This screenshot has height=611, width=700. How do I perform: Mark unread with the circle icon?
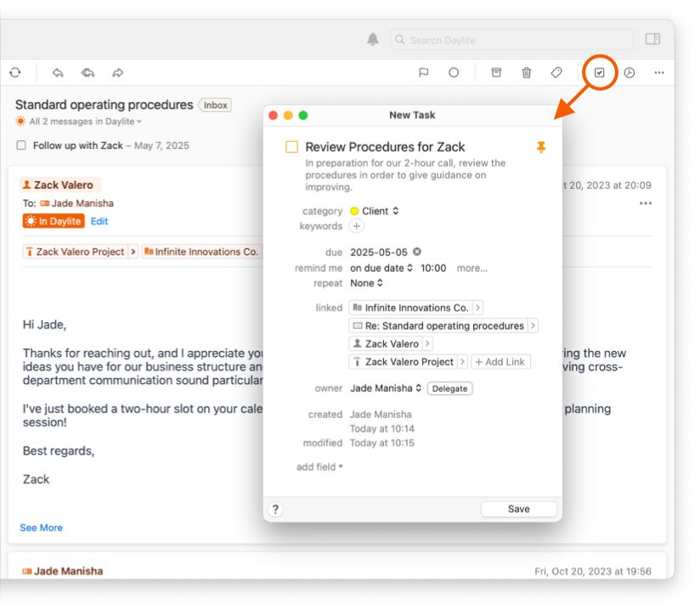(x=454, y=72)
